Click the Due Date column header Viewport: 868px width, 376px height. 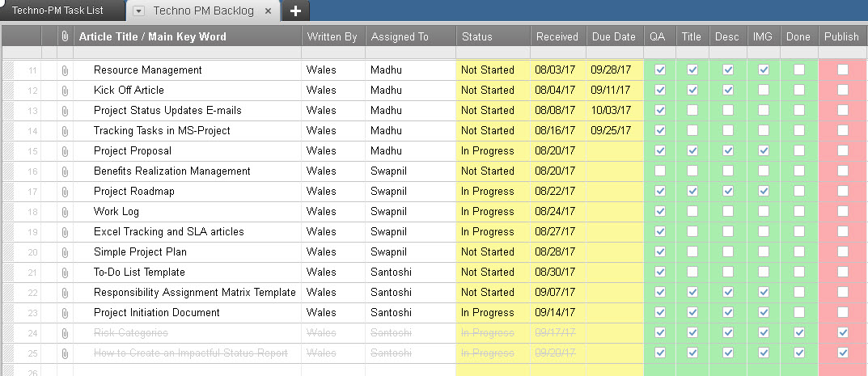[615, 36]
